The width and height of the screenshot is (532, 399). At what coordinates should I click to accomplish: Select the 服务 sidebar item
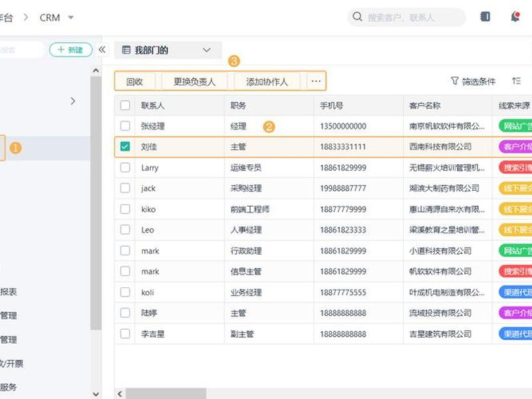(9, 387)
